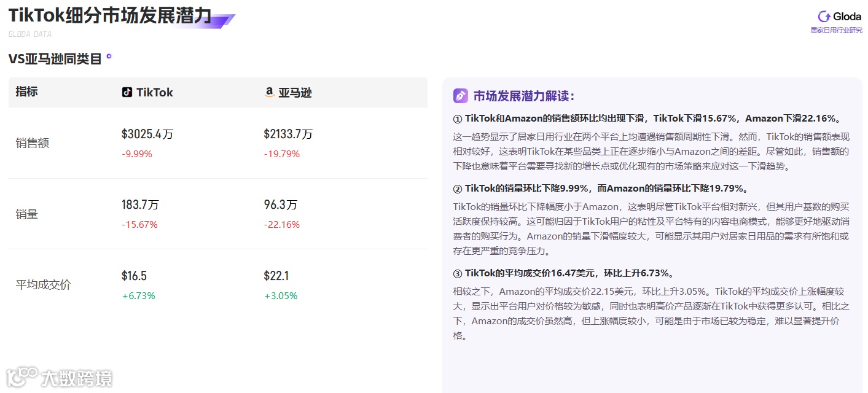Click the title TikTok细分市场发展潜力
The image size is (868, 393).
(110, 16)
